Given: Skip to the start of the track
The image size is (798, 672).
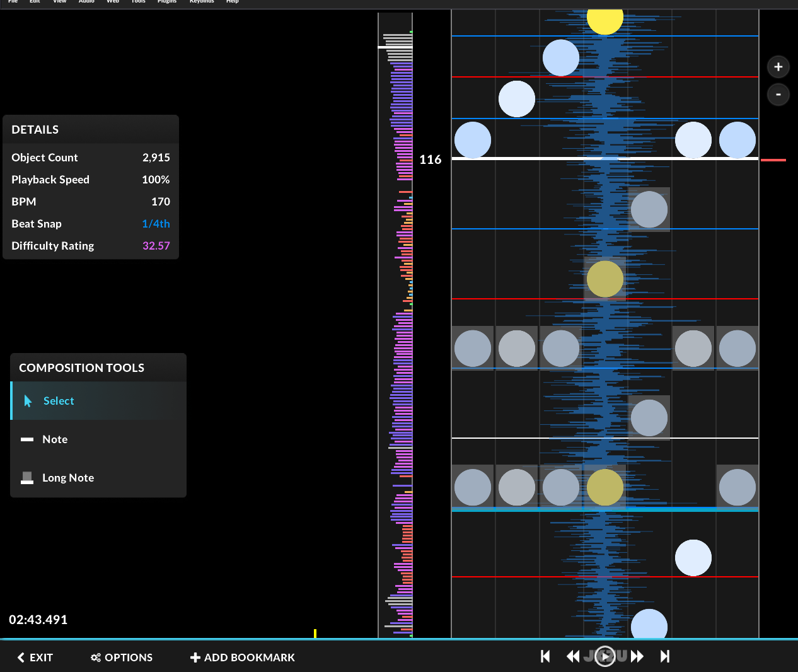Looking at the screenshot, I should tap(545, 656).
